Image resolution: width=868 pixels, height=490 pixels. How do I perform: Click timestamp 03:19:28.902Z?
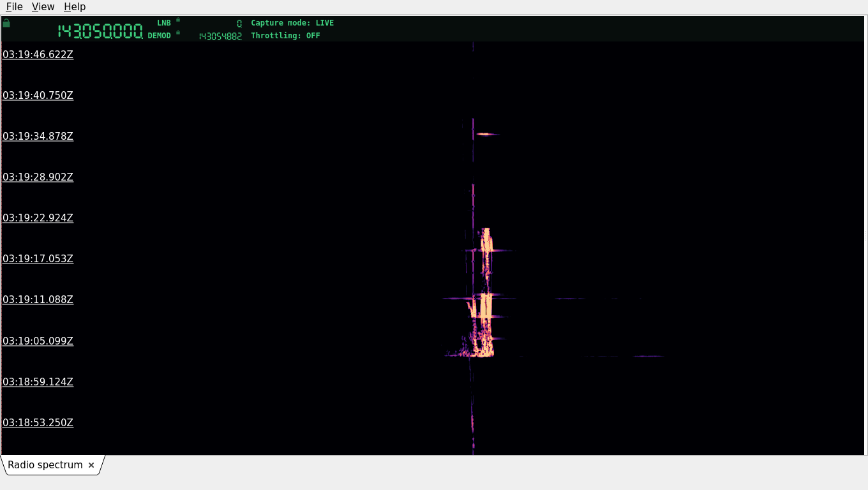click(38, 177)
